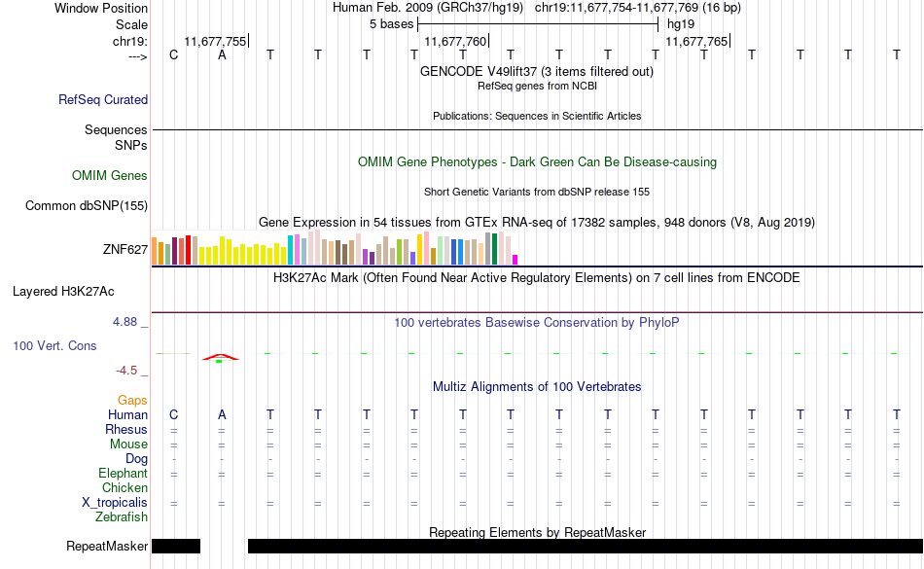Open the Layered H3K27Ac track label

(63, 292)
